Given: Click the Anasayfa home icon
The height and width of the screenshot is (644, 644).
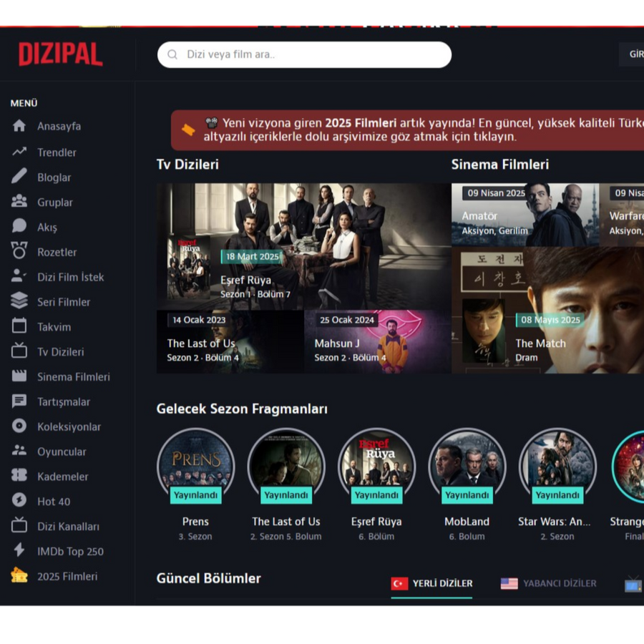Looking at the screenshot, I should pyautogui.click(x=19, y=126).
